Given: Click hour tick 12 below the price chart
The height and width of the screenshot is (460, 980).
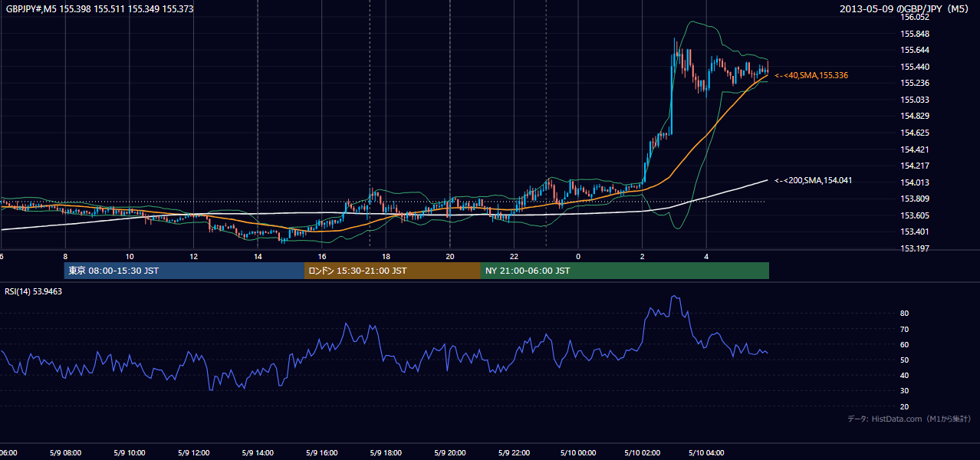Looking at the screenshot, I should [x=194, y=256].
